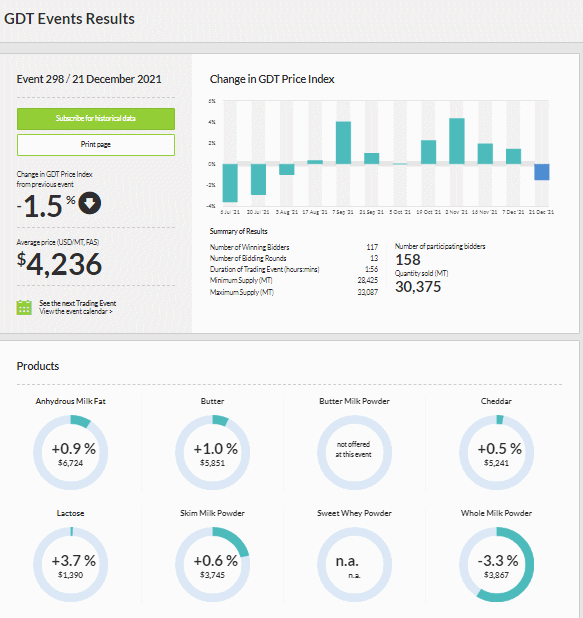Click the Number of Winning Bidders row
Image resolution: width=583 pixels, height=618 pixels.
coord(294,247)
